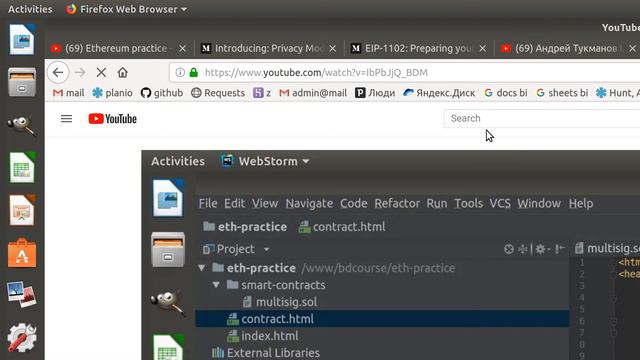The image size is (640, 360).
Task: Open the WebStorm app menu in video
Action: 265,161
